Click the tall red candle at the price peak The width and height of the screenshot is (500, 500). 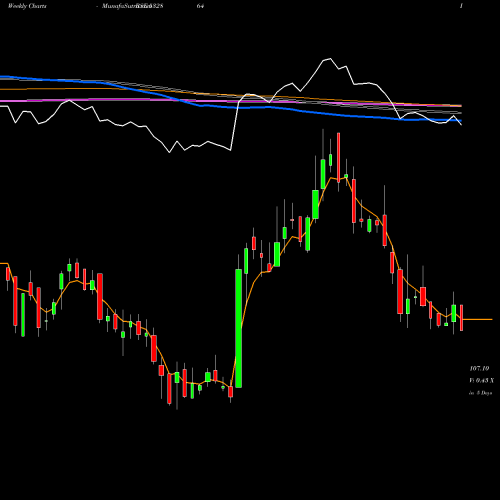[339, 157]
